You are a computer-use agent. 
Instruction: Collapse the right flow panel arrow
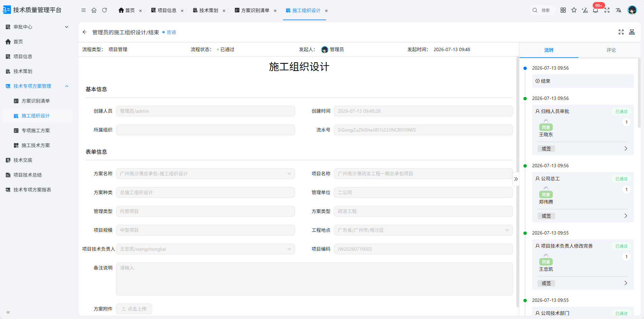point(516,179)
